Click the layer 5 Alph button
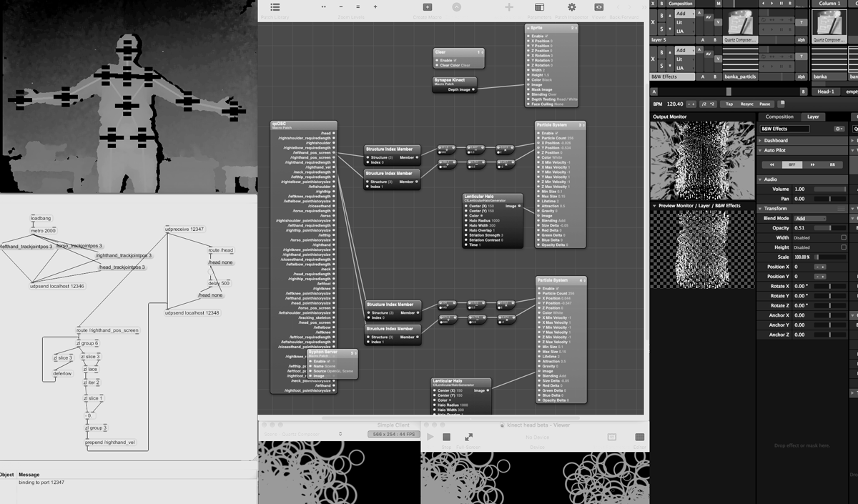The image size is (858, 504). point(801,40)
